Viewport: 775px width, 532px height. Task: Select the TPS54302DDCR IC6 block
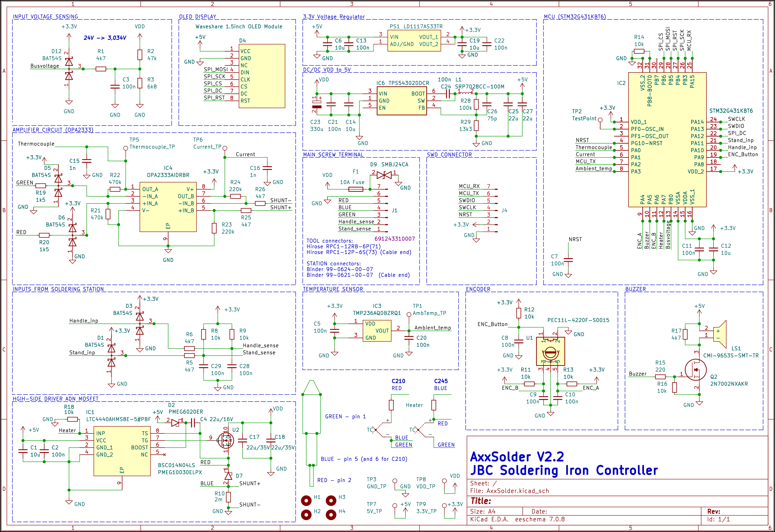402,101
